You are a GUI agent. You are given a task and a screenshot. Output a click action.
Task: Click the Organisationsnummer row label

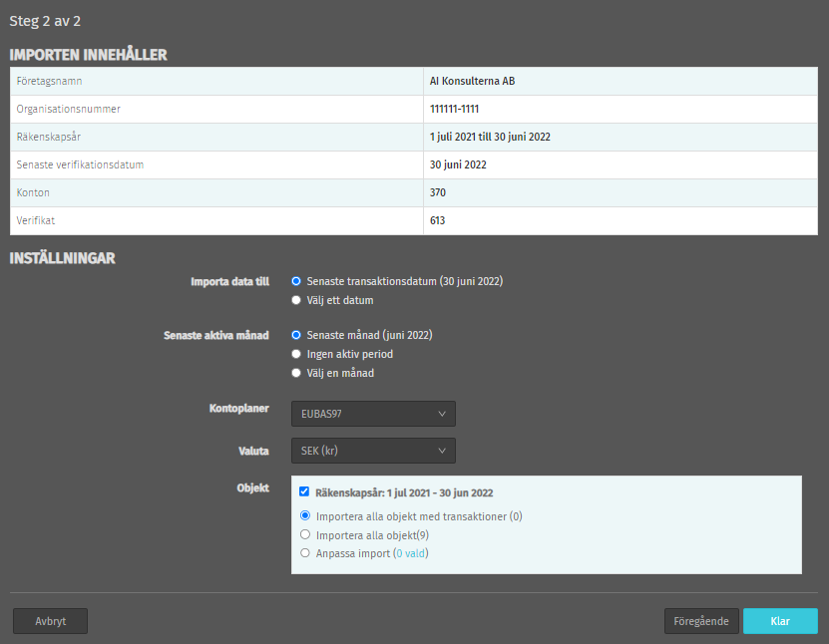click(x=68, y=109)
